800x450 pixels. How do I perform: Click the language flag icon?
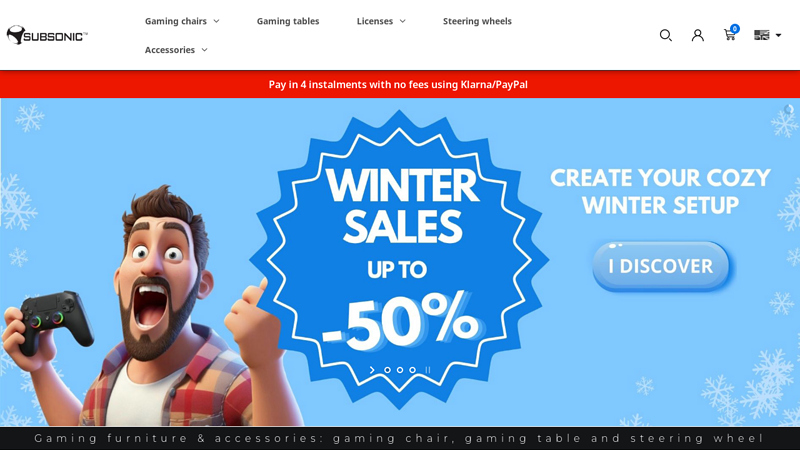(761, 35)
